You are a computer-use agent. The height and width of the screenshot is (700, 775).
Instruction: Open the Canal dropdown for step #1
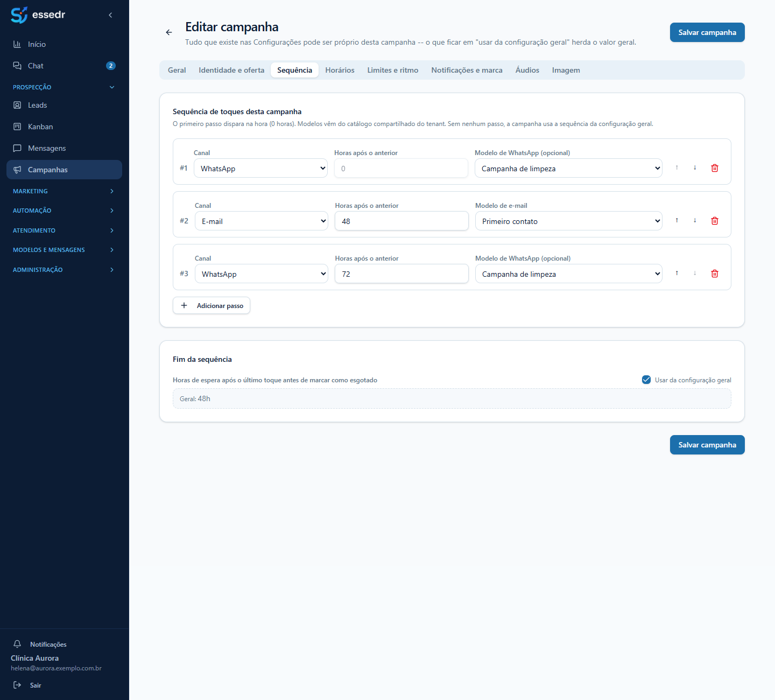pos(260,168)
